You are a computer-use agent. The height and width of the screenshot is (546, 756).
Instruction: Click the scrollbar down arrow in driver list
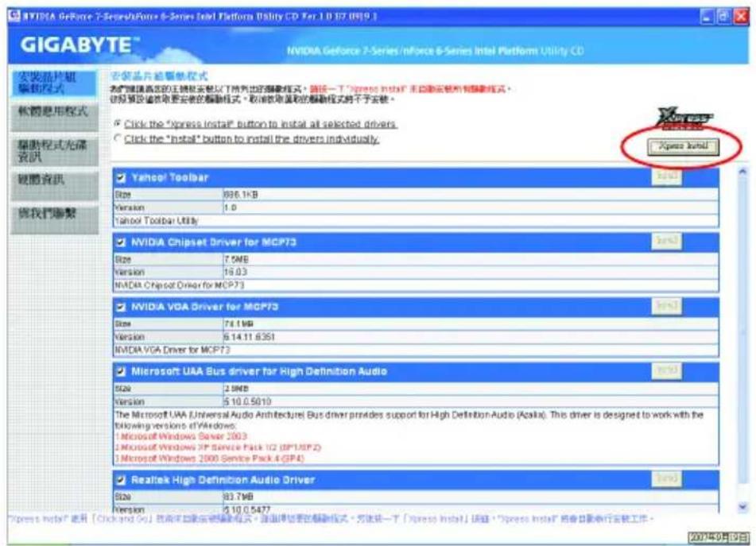pyautogui.click(x=742, y=506)
